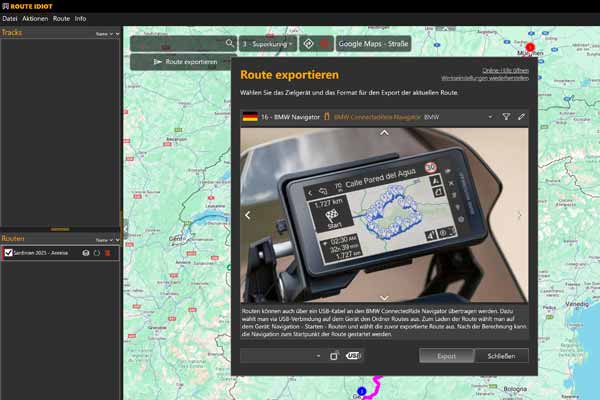Open the export target drive dropdown

click(x=282, y=356)
